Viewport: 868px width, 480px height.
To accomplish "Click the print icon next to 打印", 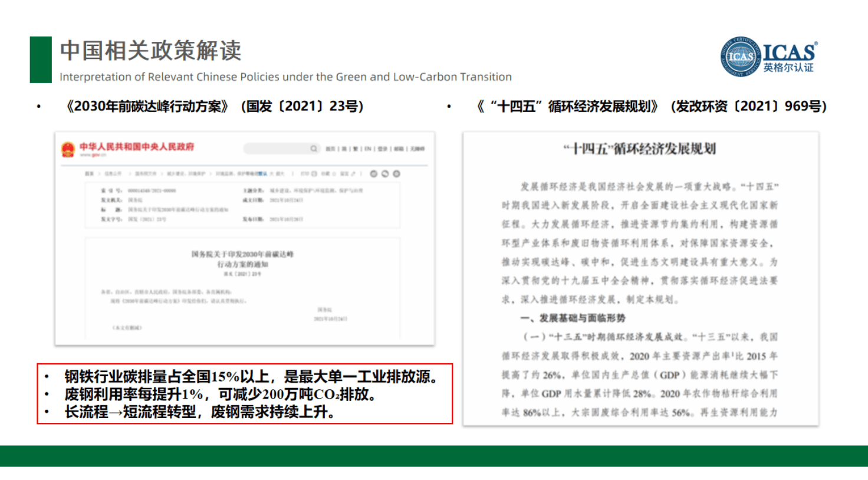I will (x=314, y=174).
